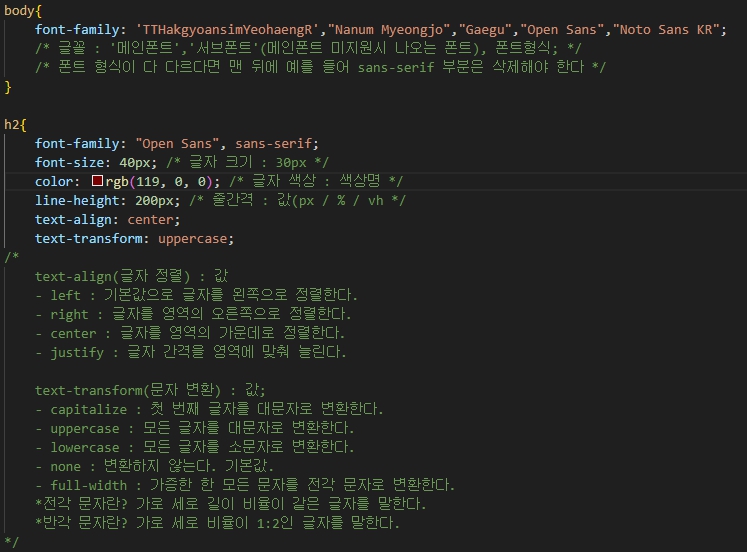Click the '- justify' comment line
Viewport: 747px width, 552px height.
(191, 352)
